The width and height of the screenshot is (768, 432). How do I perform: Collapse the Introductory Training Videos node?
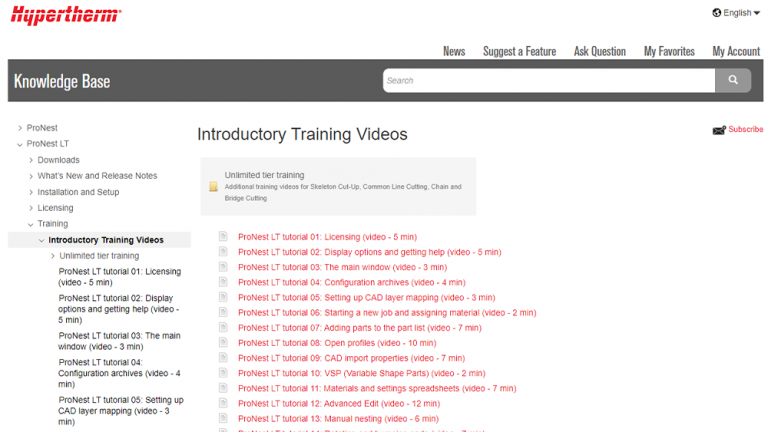coord(41,240)
